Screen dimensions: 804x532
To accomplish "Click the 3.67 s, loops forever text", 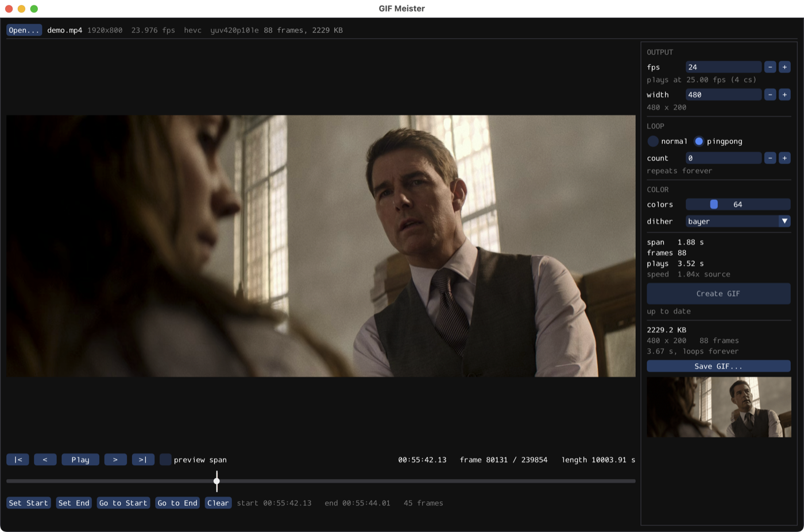I will tap(693, 351).
